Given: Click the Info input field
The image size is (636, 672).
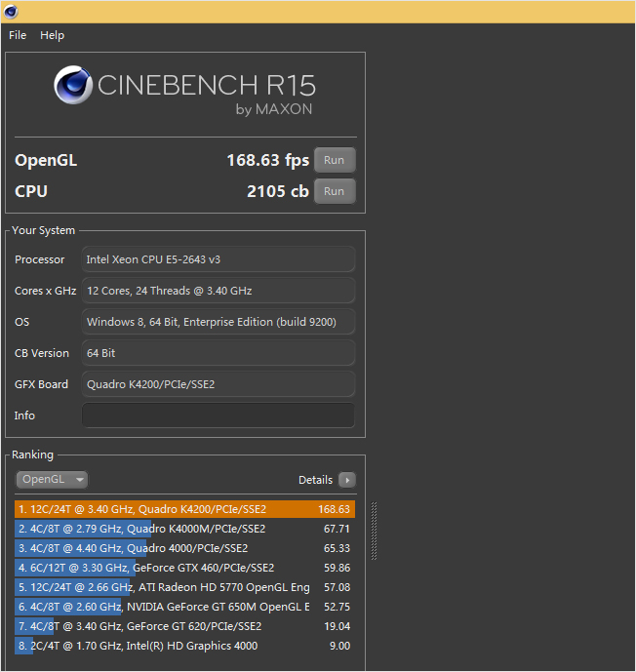Looking at the screenshot, I should point(219,415).
